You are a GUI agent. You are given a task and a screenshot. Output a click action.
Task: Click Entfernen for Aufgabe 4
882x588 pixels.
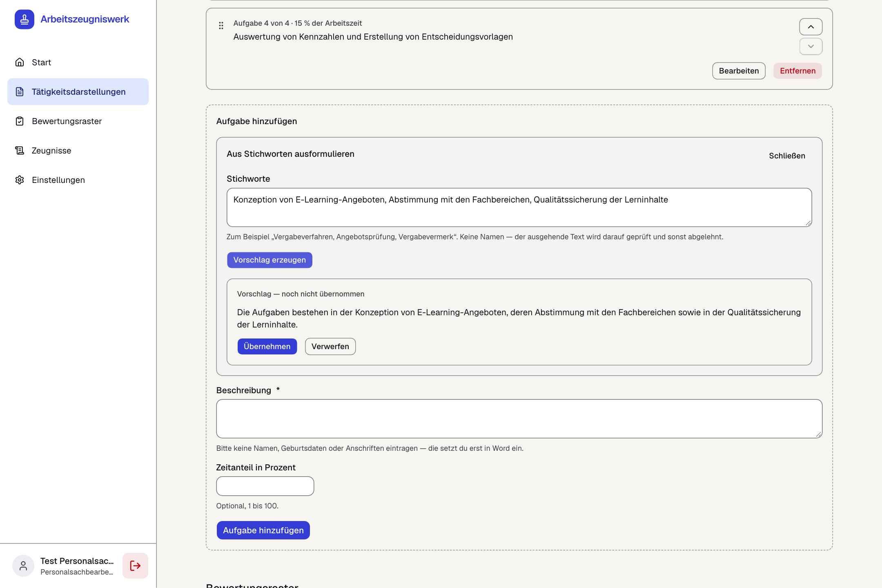[797, 71]
